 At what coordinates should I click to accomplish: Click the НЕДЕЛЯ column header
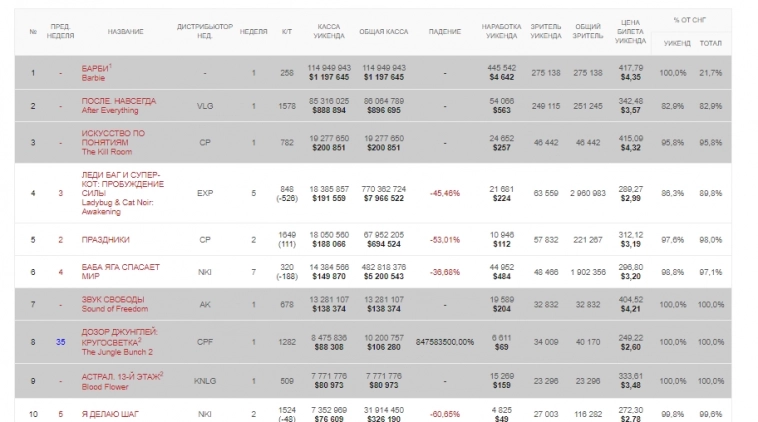[253, 31]
